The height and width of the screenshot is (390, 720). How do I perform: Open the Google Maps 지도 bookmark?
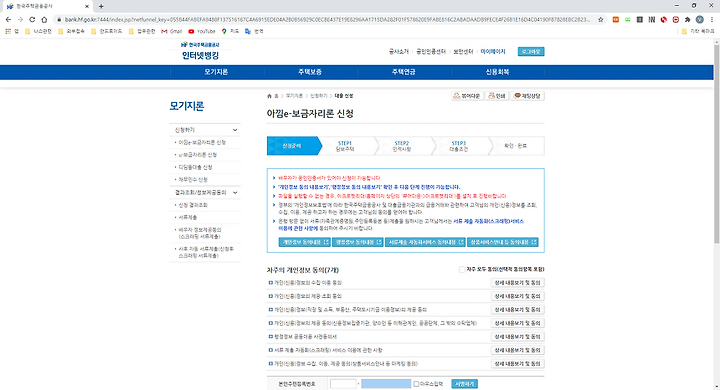pos(231,31)
